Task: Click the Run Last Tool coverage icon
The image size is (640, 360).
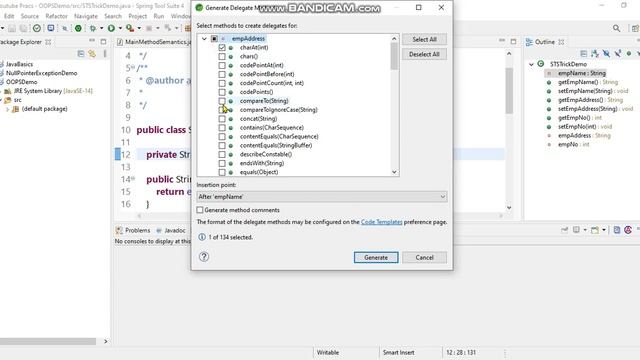Action: point(130,28)
